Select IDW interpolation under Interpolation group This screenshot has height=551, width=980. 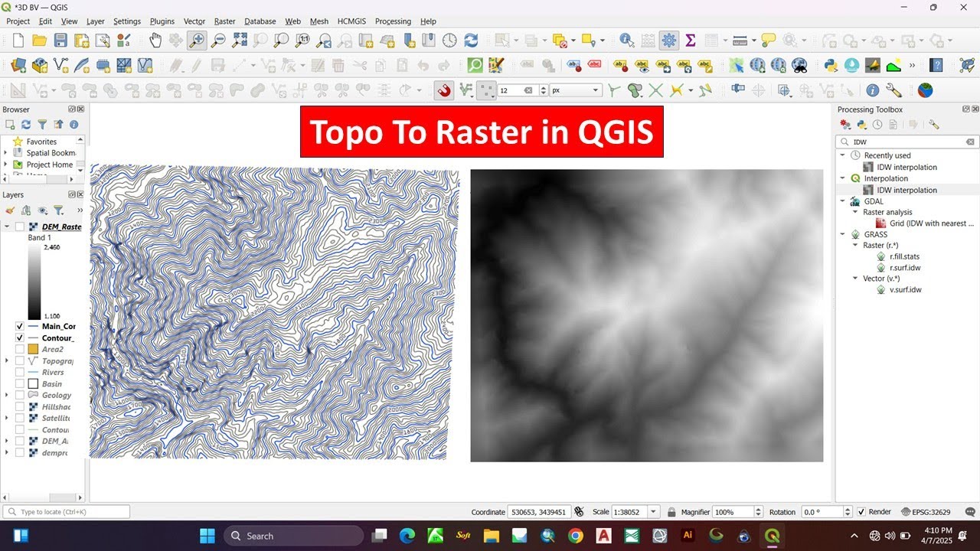coord(906,190)
